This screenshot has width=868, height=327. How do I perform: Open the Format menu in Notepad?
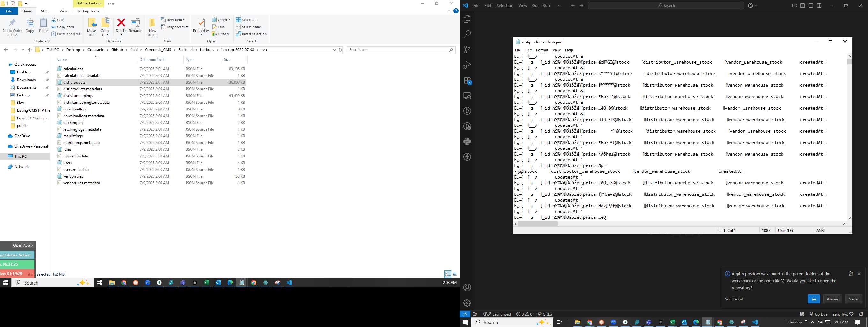(542, 50)
